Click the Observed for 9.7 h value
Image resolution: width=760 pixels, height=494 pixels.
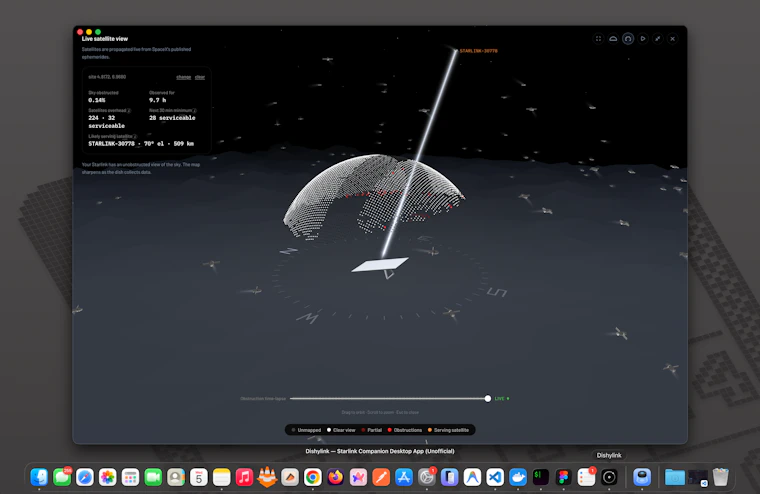[x=158, y=100]
